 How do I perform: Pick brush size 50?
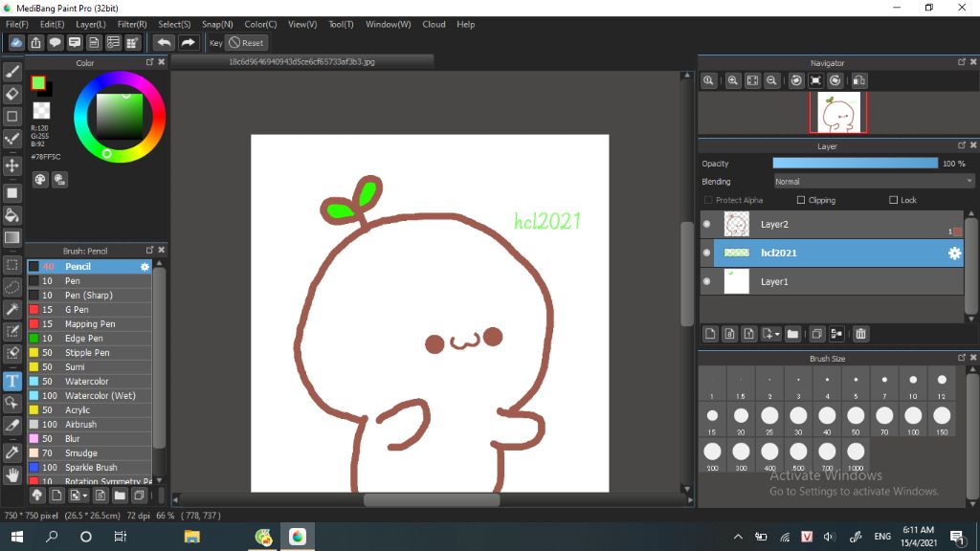(856, 419)
